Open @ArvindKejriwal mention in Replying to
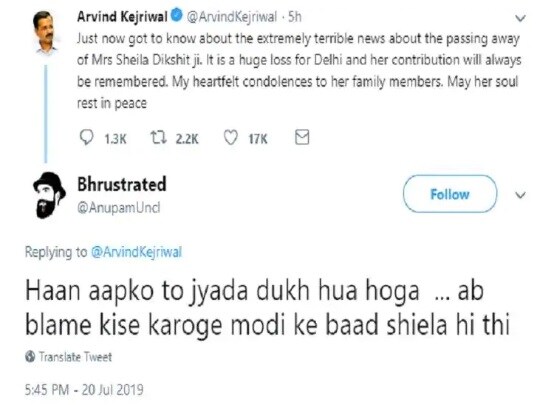 click(x=136, y=252)
